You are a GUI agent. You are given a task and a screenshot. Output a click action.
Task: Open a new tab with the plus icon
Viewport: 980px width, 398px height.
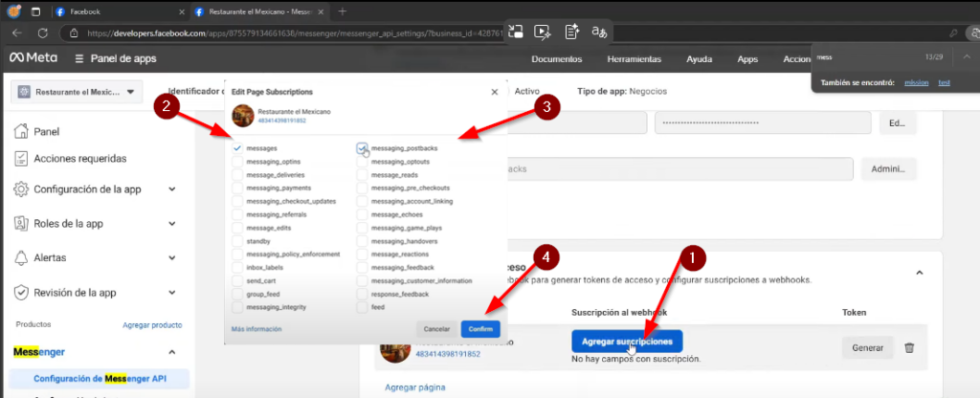342,11
